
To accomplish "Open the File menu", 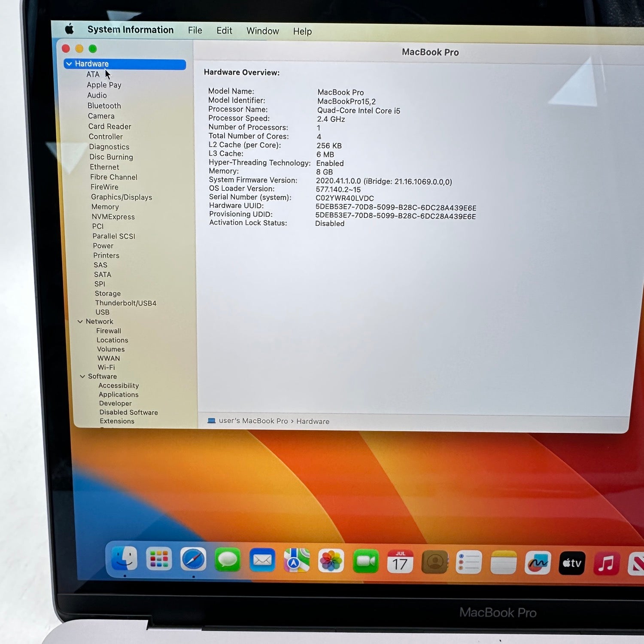I will (x=195, y=30).
